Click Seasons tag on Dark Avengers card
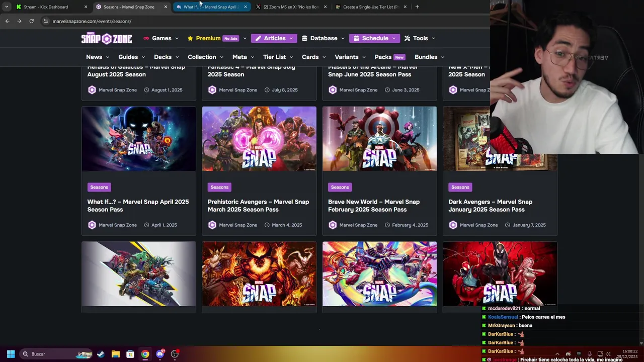This screenshot has height=362, width=644. tap(460, 187)
